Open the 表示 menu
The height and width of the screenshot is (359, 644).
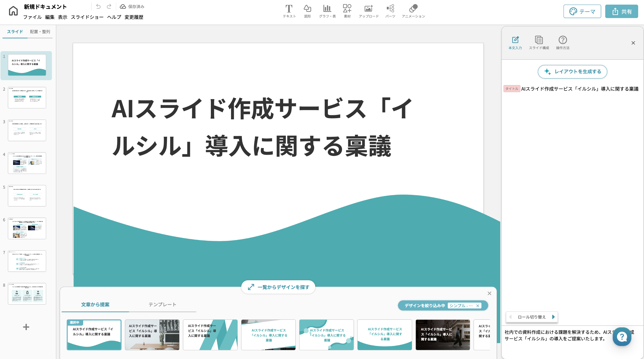[63, 17]
